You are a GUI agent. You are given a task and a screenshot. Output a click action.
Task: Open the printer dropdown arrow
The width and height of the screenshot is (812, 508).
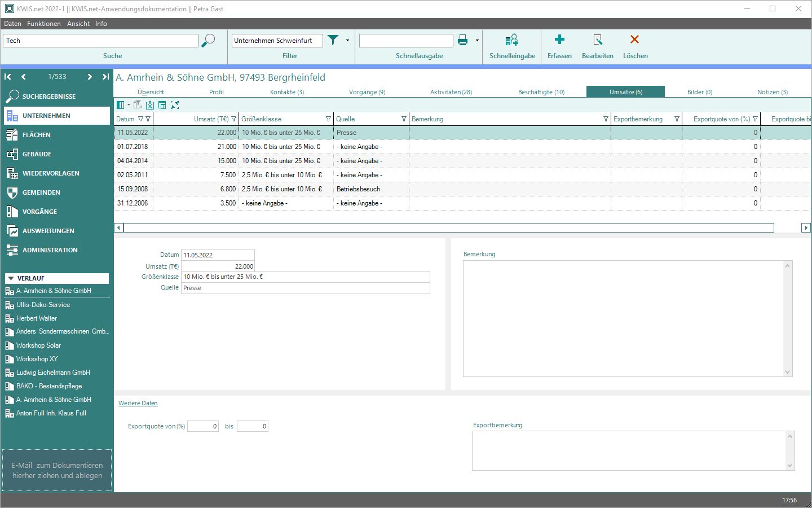(x=477, y=41)
